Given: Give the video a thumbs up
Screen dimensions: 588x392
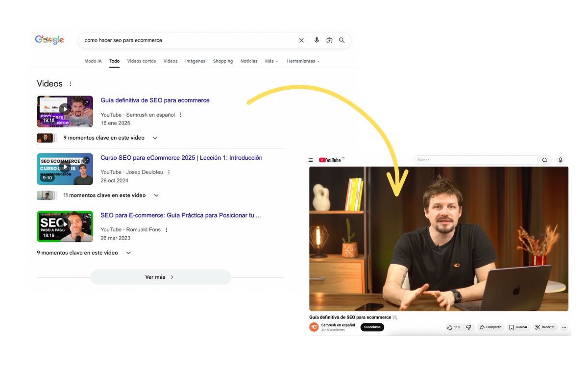Looking at the screenshot, I should (x=450, y=327).
